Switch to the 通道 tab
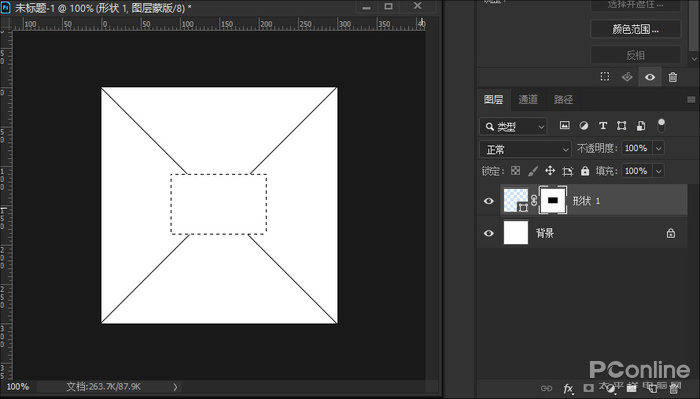700x399 pixels. pos(528,100)
